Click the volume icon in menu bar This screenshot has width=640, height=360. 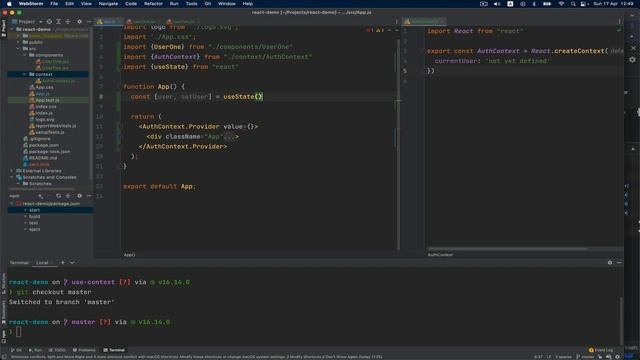(x=497, y=4)
